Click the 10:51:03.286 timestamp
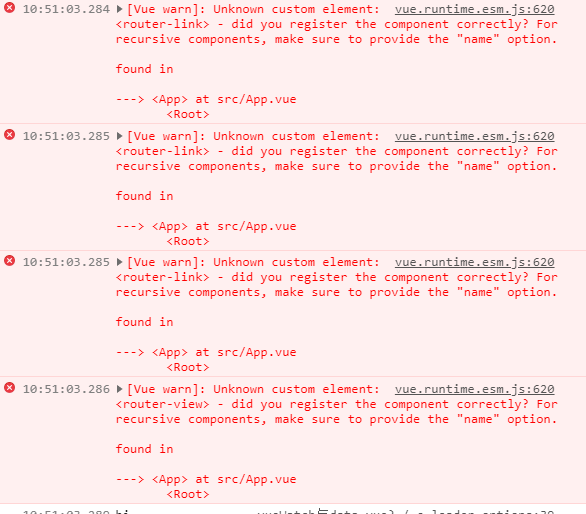This screenshot has height=514, width=586. pyautogui.click(x=66, y=389)
